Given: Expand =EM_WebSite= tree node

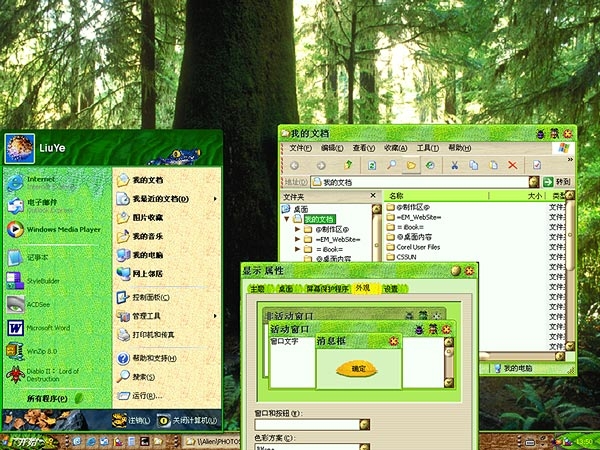Looking at the screenshot, I should [297, 239].
